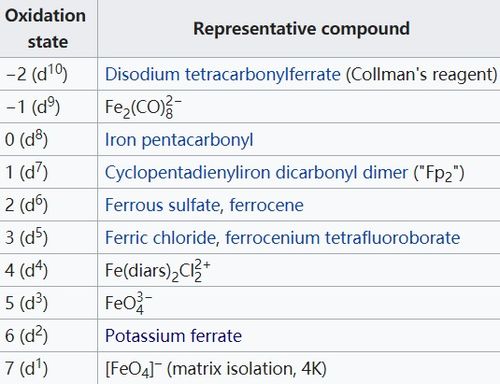Image resolution: width=500 pixels, height=384 pixels.
Task: Click the Representative compound column header
Action: click(301, 29)
